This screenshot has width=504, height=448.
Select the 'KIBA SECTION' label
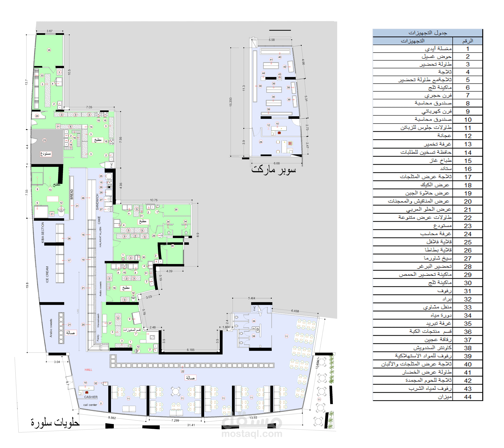click(43, 232)
